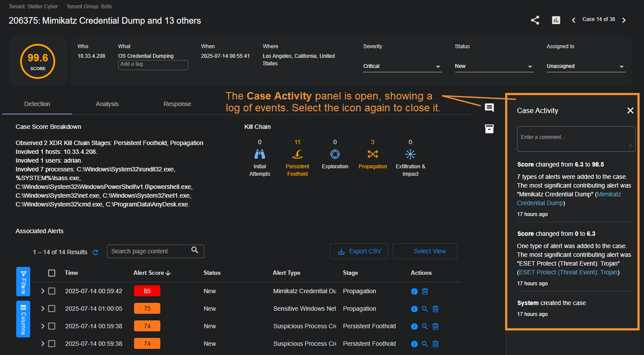Click the Enter a comment field
The height and width of the screenshot is (355, 644).
click(x=576, y=138)
